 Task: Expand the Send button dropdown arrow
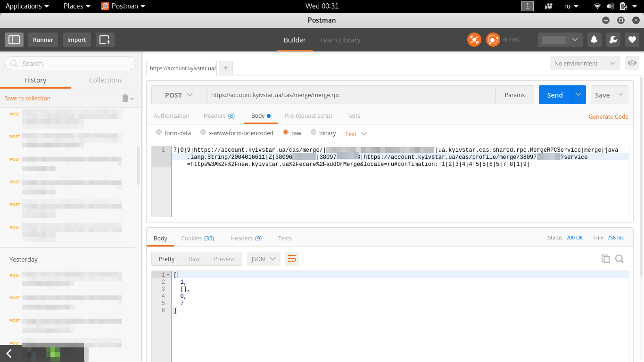[x=578, y=95]
